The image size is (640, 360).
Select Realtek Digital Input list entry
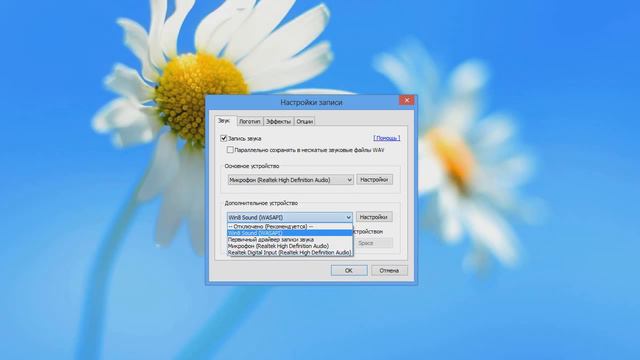point(290,252)
